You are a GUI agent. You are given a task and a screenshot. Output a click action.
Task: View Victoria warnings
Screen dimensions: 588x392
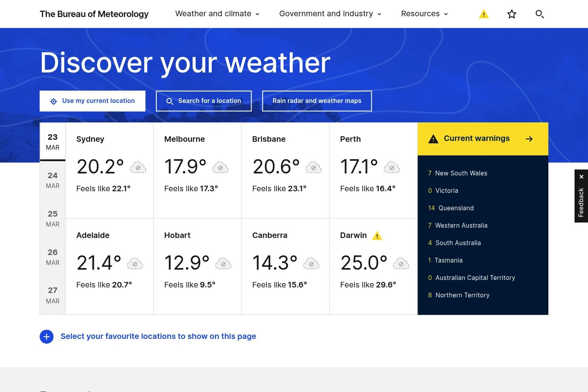(x=443, y=191)
